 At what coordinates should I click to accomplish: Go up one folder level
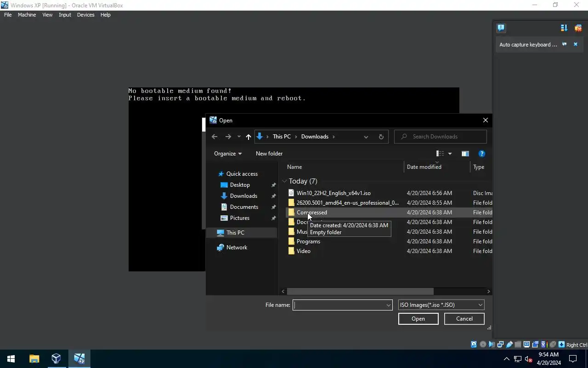(249, 137)
